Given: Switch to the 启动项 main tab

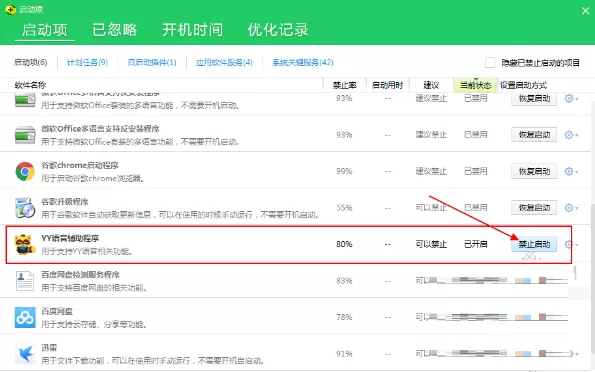Looking at the screenshot, I should pos(44,30).
